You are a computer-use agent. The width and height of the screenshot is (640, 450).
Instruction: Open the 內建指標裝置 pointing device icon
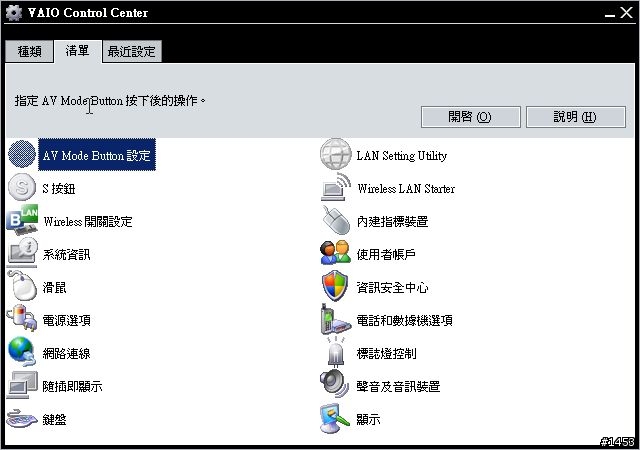tap(336, 220)
